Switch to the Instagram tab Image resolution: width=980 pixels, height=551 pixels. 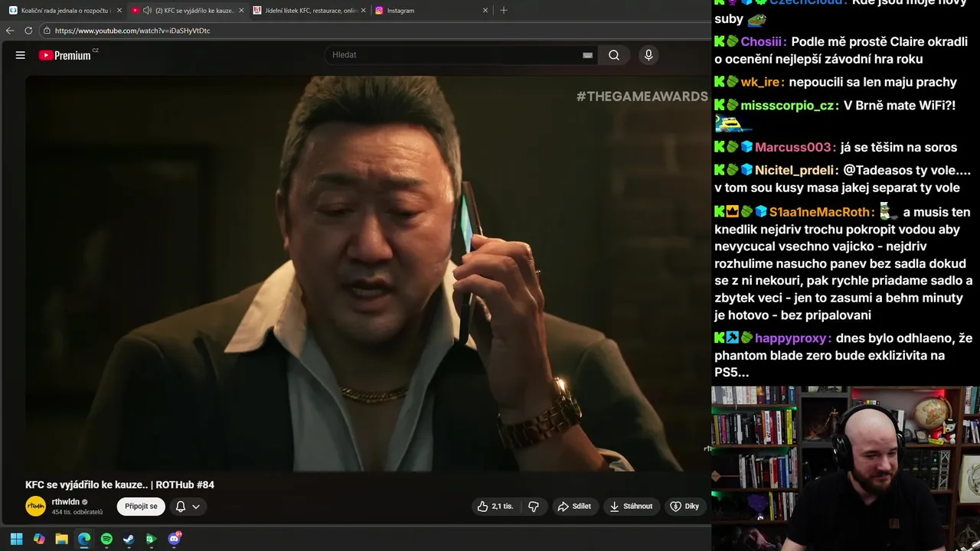(431, 11)
